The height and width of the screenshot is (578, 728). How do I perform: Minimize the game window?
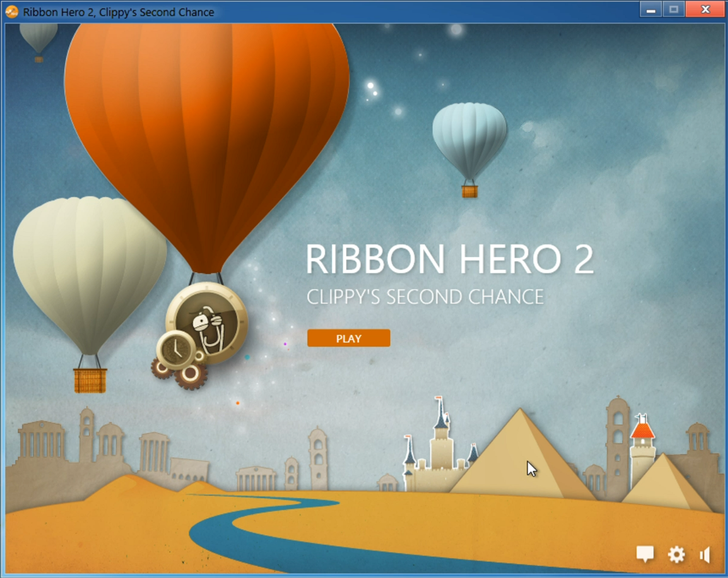click(650, 9)
